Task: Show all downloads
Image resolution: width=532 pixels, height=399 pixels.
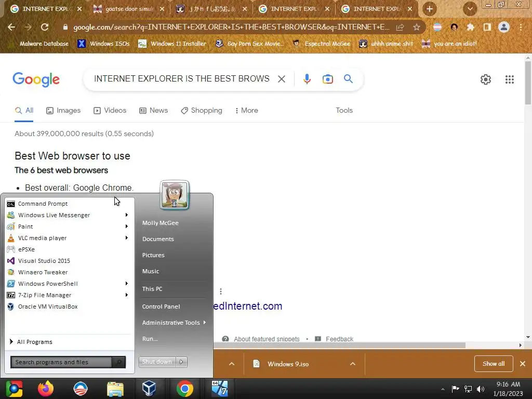Action: click(x=494, y=364)
